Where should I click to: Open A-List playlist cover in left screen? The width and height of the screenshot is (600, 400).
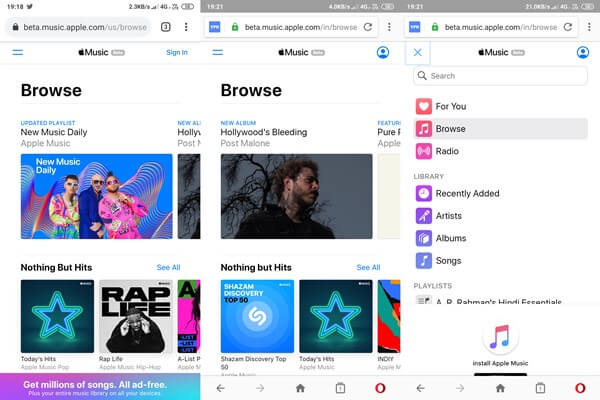pos(189,316)
